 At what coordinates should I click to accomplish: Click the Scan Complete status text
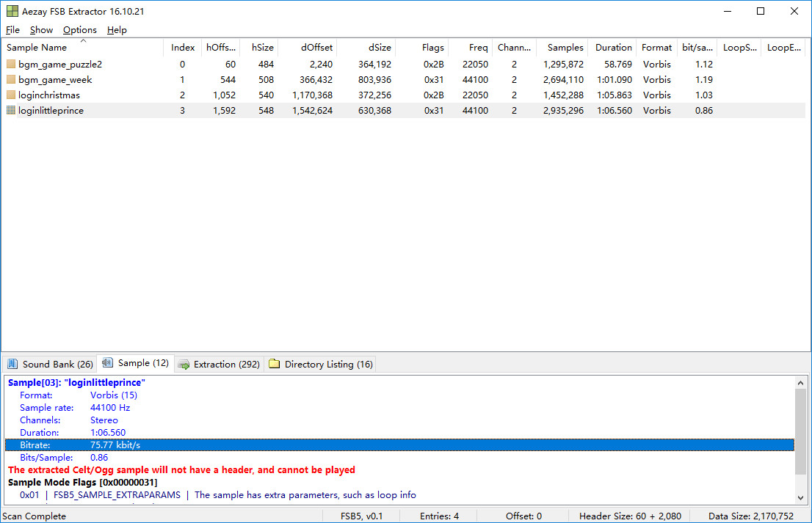[35, 516]
